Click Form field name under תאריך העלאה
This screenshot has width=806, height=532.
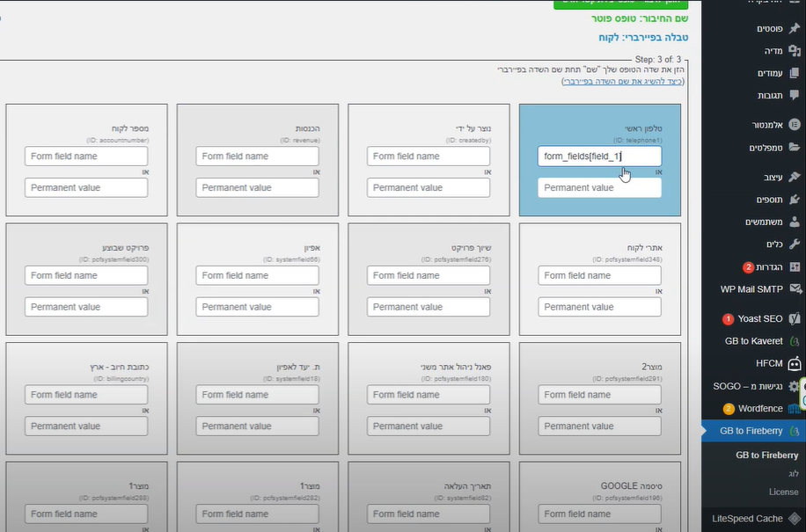[429, 514]
